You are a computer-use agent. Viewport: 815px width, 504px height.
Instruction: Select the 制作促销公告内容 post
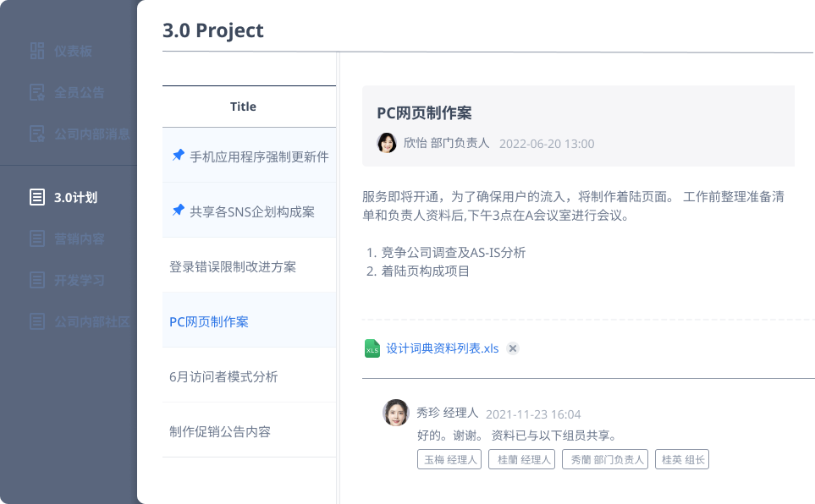point(220,431)
